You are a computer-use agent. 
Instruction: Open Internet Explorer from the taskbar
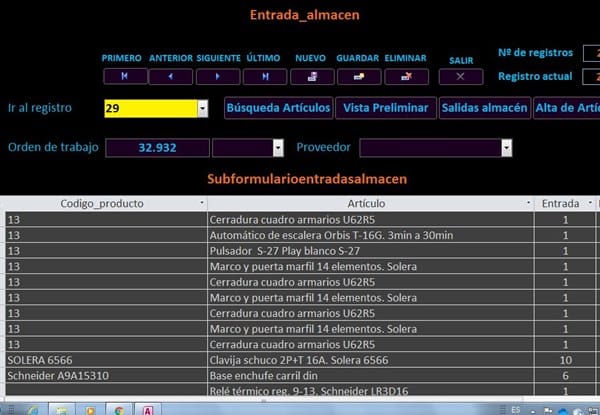[x=33, y=410]
